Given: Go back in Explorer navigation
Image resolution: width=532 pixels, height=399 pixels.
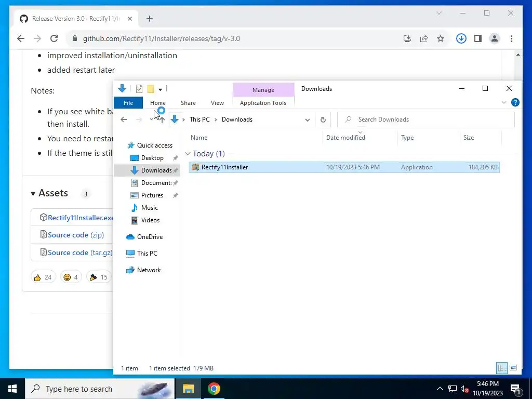Looking at the screenshot, I should point(124,119).
